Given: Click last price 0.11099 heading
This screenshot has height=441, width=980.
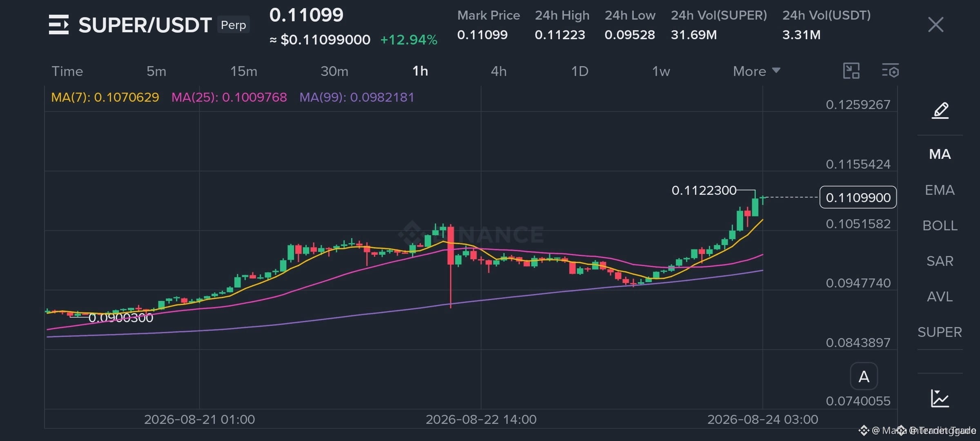Looking at the screenshot, I should [x=306, y=16].
